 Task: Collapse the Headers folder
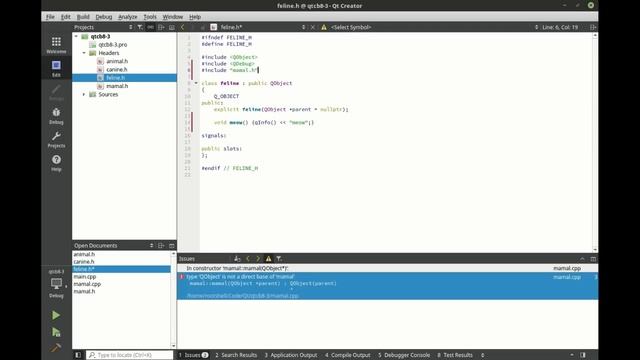point(84,53)
